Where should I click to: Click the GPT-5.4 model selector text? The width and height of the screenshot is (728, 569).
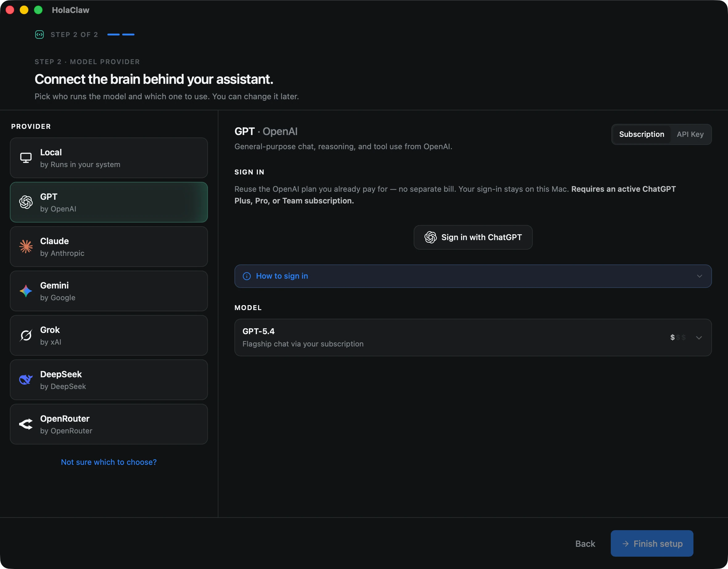click(x=258, y=331)
